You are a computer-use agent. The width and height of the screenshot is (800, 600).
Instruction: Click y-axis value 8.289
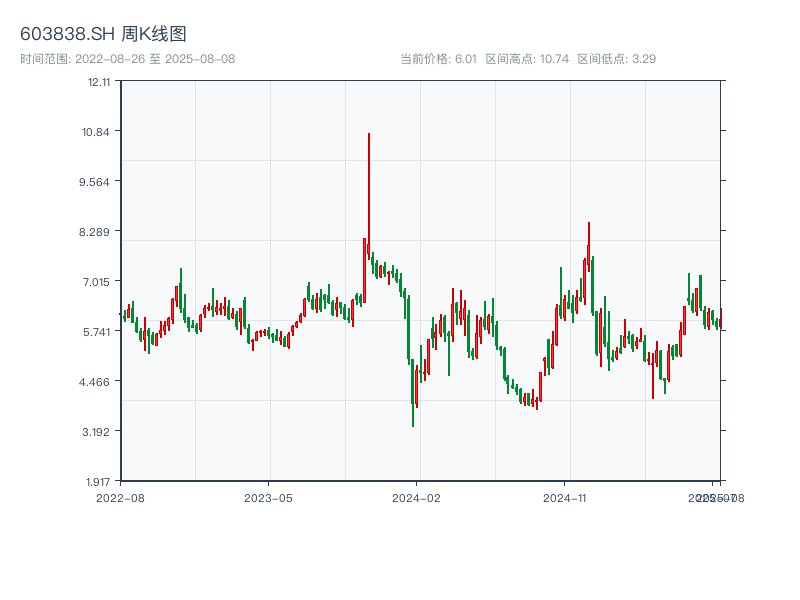(94, 232)
